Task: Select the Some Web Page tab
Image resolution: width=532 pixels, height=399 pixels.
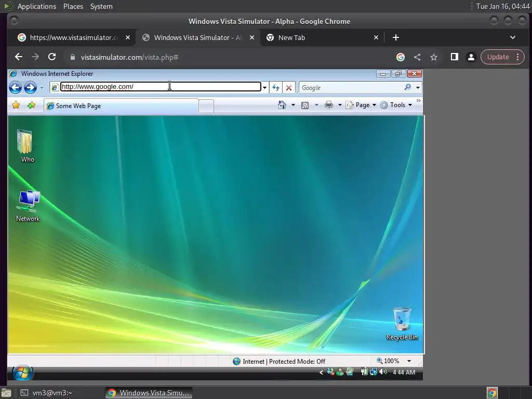Action: (x=121, y=106)
